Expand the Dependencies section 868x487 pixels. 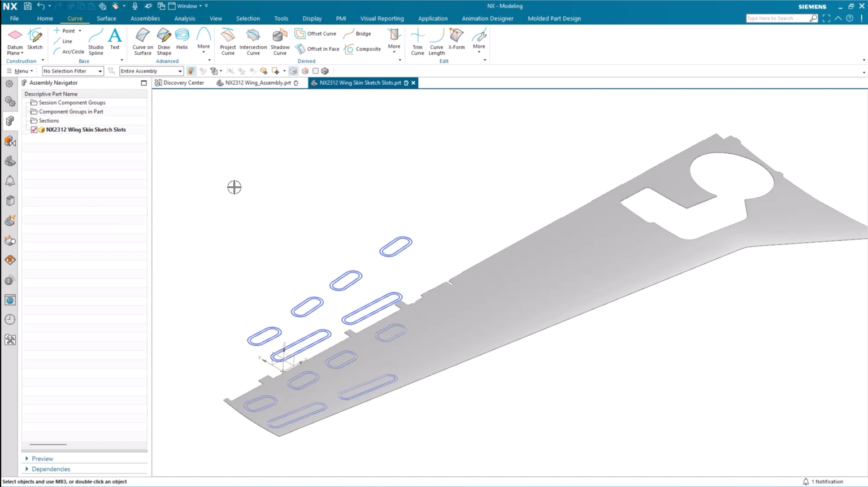pyautogui.click(x=27, y=469)
